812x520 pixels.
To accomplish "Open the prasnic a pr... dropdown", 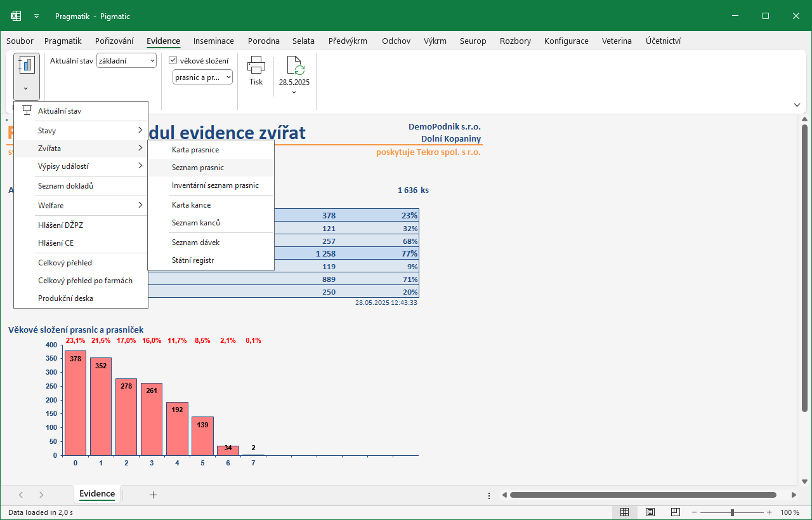I will tap(202, 77).
